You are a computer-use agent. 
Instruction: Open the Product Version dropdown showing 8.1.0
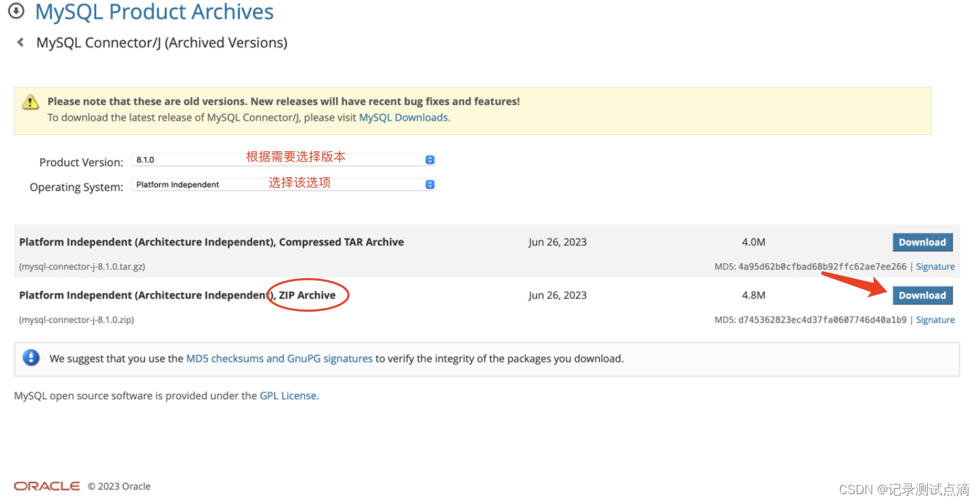283,159
